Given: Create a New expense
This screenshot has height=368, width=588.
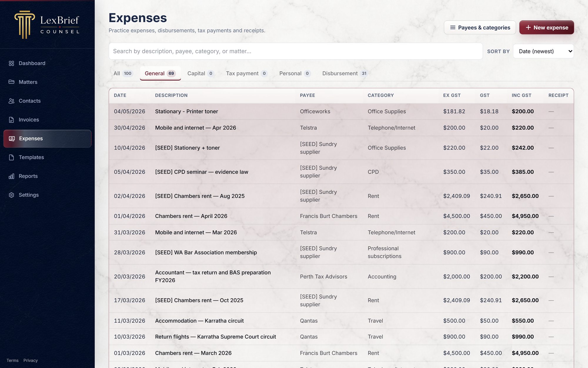Looking at the screenshot, I should [547, 27].
